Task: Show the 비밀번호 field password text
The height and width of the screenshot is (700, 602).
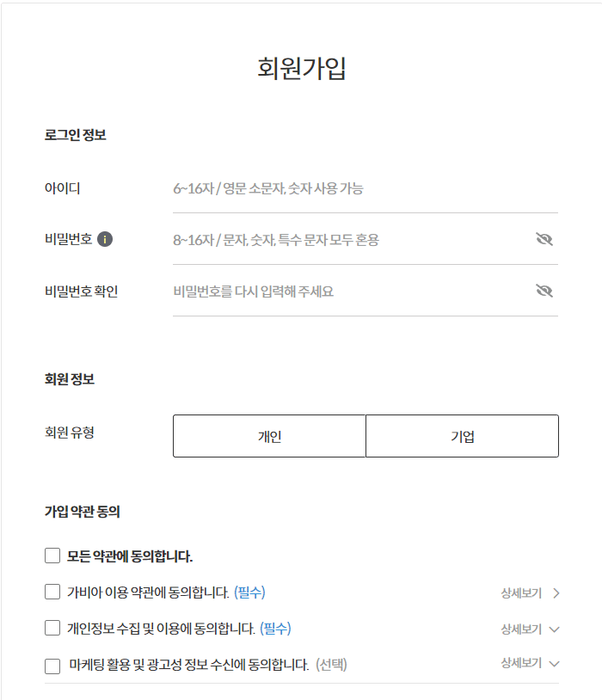Action: [x=545, y=239]
